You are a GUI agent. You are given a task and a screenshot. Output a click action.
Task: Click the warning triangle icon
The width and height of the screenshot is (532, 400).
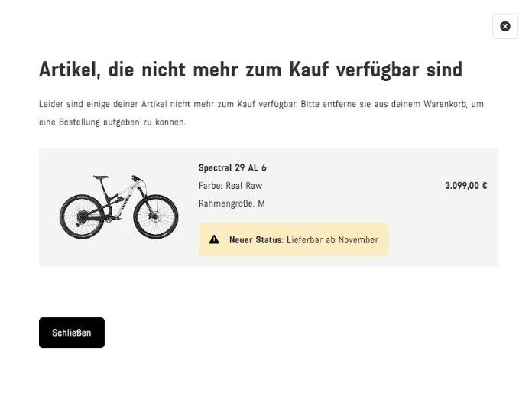pyautogui.click(x=214, y=239)
